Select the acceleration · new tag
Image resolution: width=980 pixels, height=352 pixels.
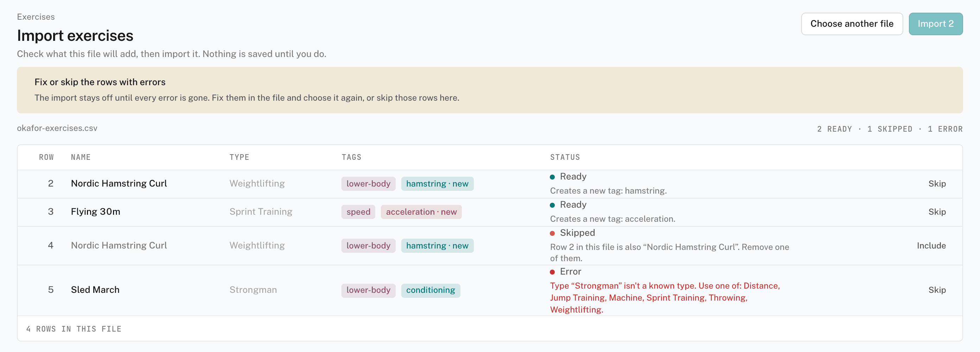pos(421,212)
